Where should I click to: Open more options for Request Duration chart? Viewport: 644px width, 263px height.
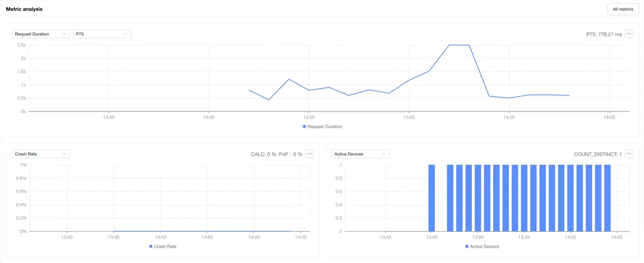click(x=628, y=34)
